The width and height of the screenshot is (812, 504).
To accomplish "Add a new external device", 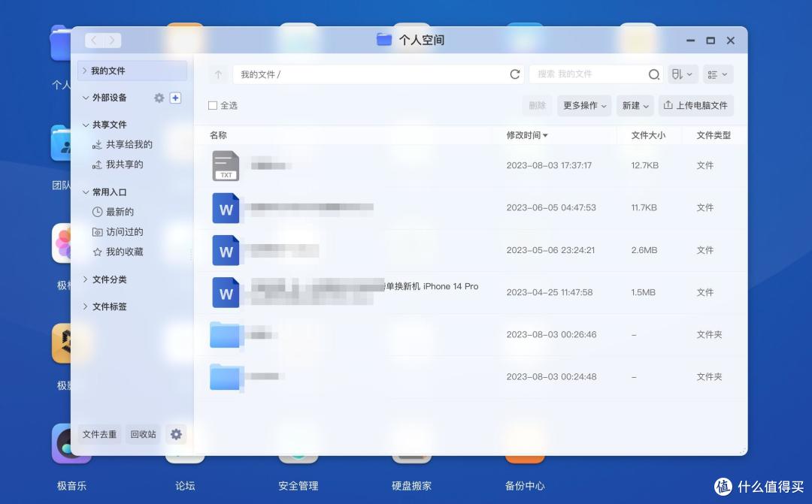I will [175, 98].
